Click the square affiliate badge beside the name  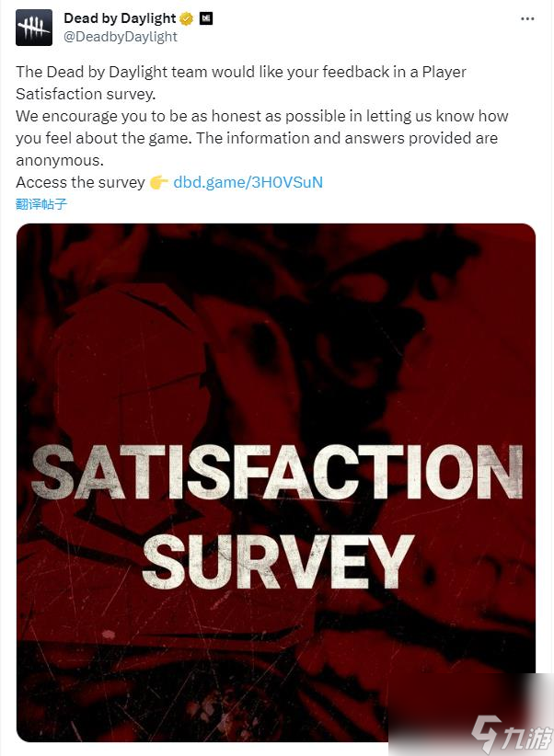pyautogui.click(x=206, y=18)
